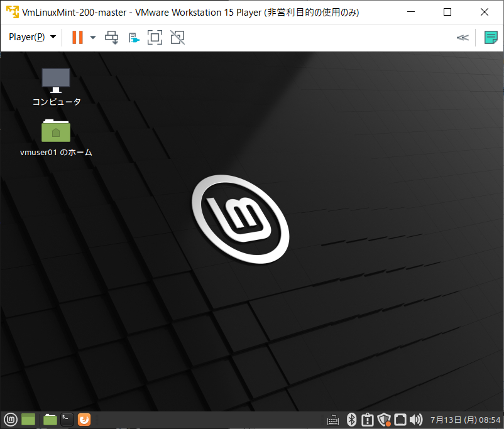The height and width of the screenshot is (429, 504).
Task: Open the Player(P) menu
Action: tap(32, 37)
